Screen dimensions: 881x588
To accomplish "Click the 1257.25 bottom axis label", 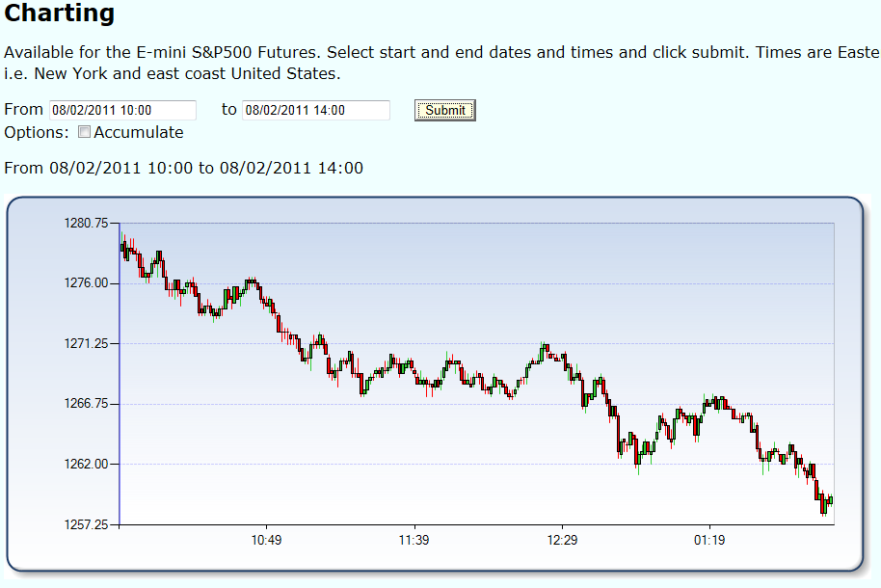I will (86, 524).
